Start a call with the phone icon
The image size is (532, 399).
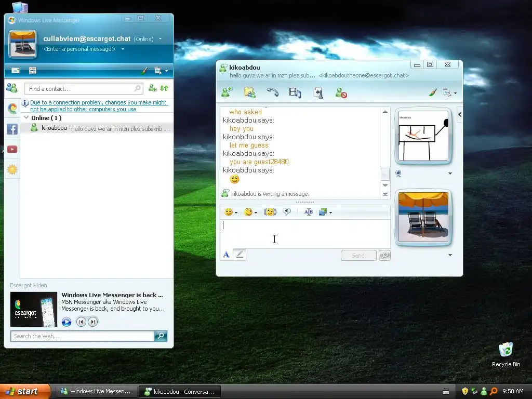(272, 92)
